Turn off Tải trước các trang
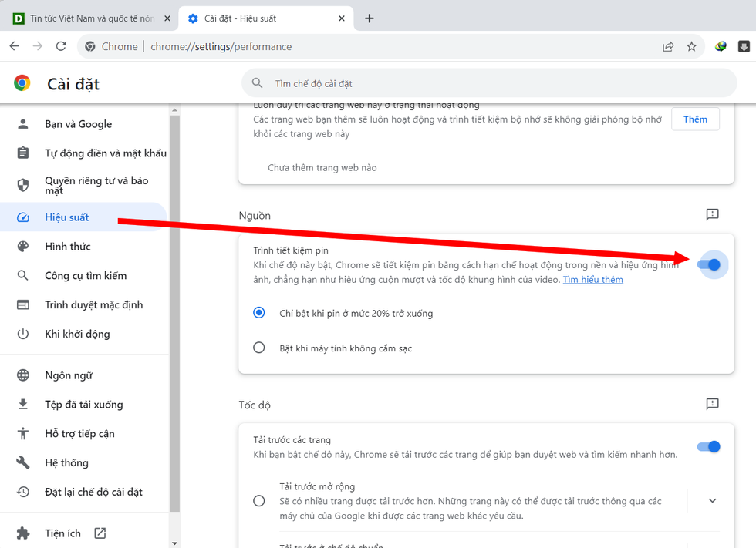This screenshot has width=756, height=548. (707, 446)
